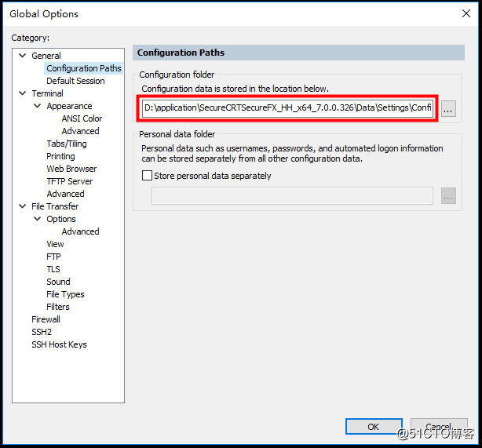Enable Store personal data separately

[147, 176]
